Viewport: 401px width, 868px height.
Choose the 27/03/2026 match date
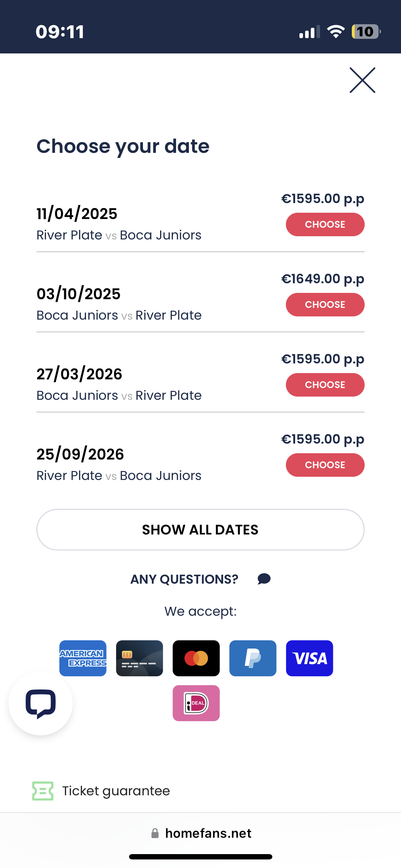[x=325, y=385]
